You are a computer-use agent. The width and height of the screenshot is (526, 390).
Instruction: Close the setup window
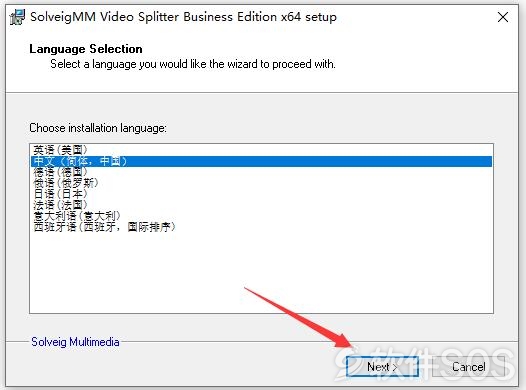click(503, 17)
